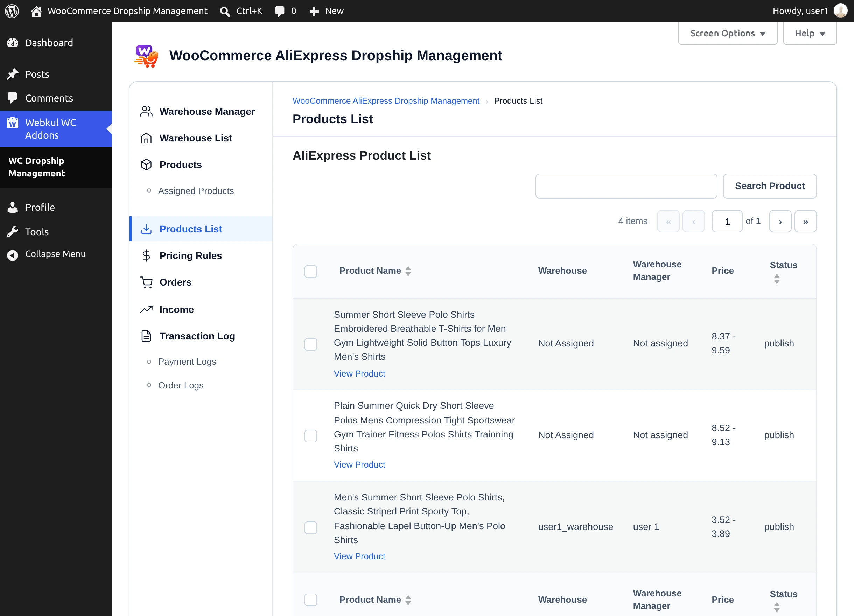This screenshot has width=854, height=616.
Task: Open Order Logs submenu item
Action: 181,385
